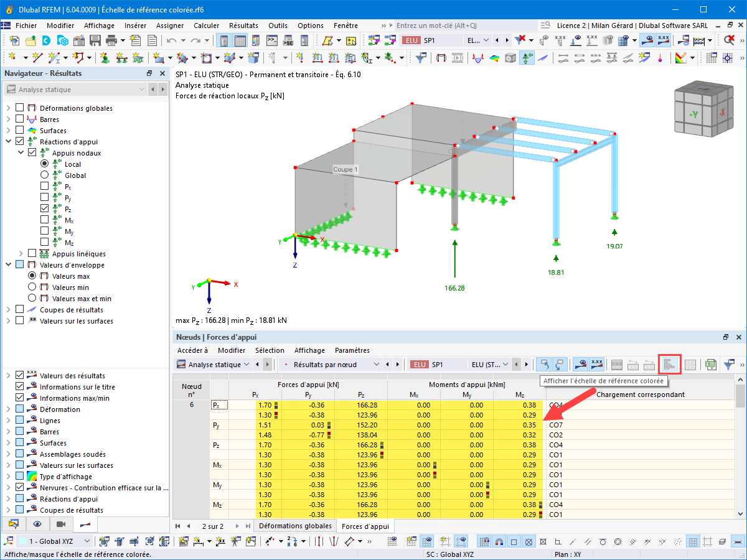The height and width of the screenshot is (560, 747).
Task: Click the Excel export icon in table toolbar
Action: click(x=711, y=365)
